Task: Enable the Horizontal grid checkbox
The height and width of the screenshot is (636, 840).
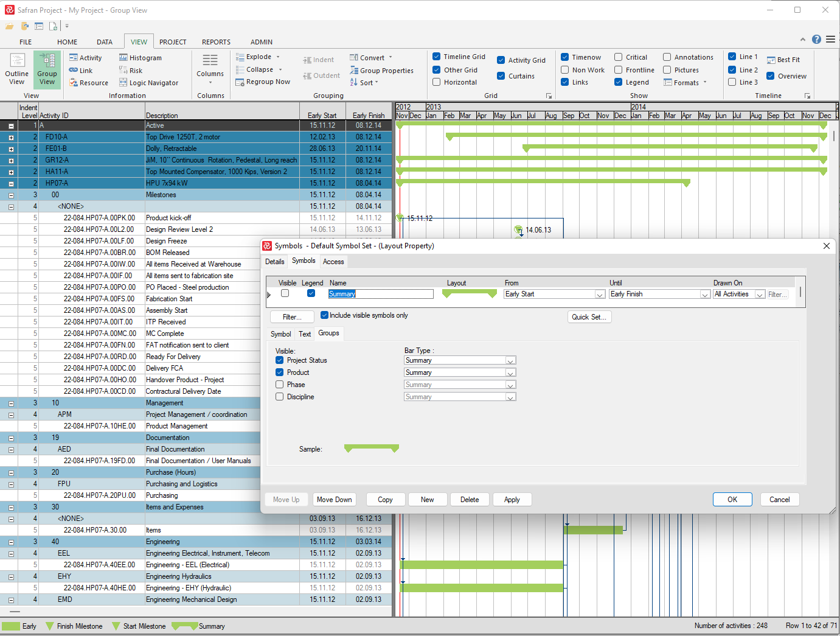Action: pos(436,82)
